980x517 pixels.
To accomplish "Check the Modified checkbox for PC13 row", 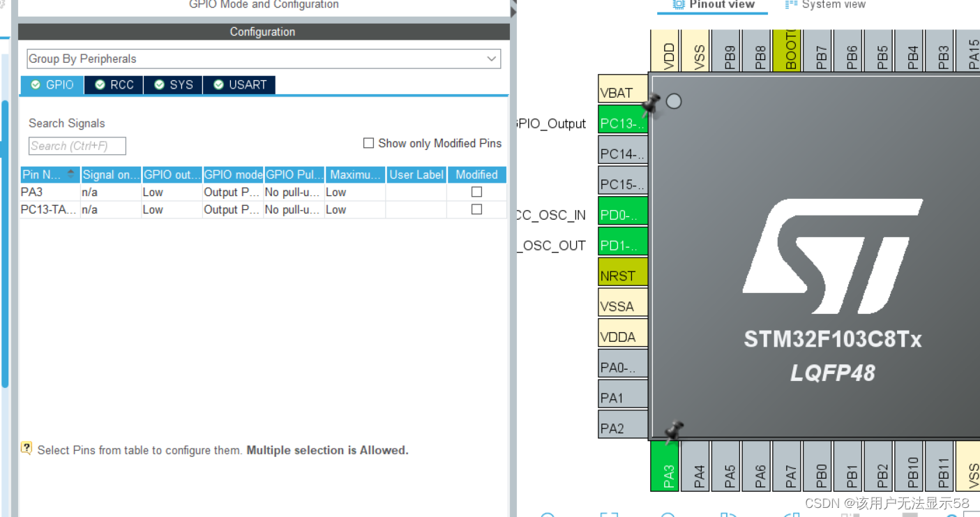I will click(x=476, y=209).
